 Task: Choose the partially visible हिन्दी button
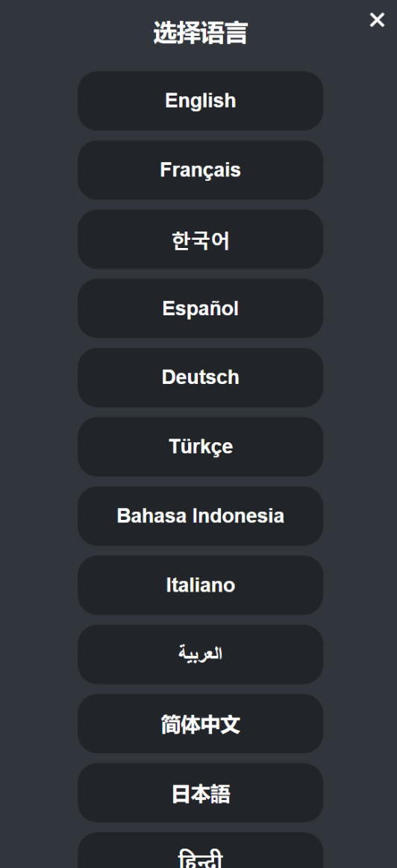click(200, 850)
